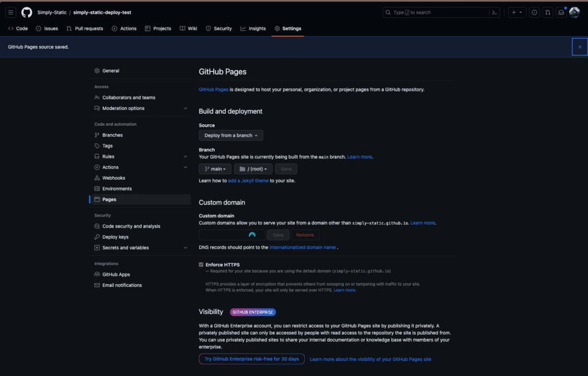Screen dimensions: 588x376
Task: Click the Pages browser icon in sidebar
Action: [x=97, y=199]
